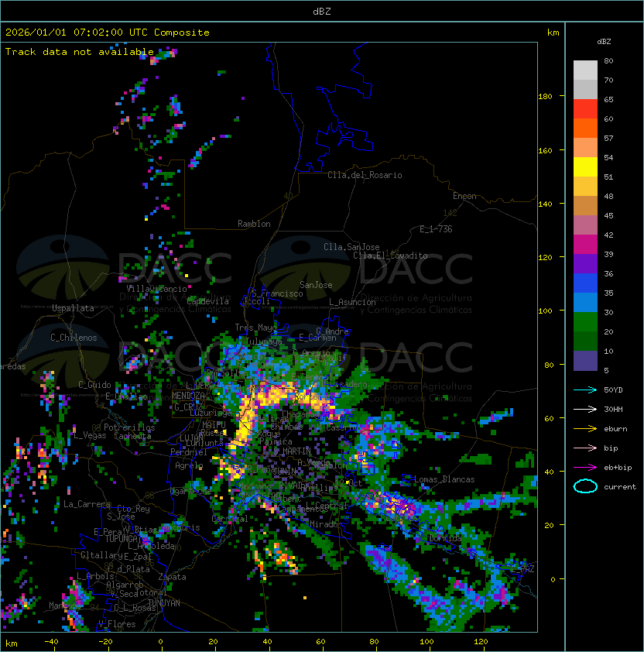Click the 'Agrelo' map label

tap(189, 465)
